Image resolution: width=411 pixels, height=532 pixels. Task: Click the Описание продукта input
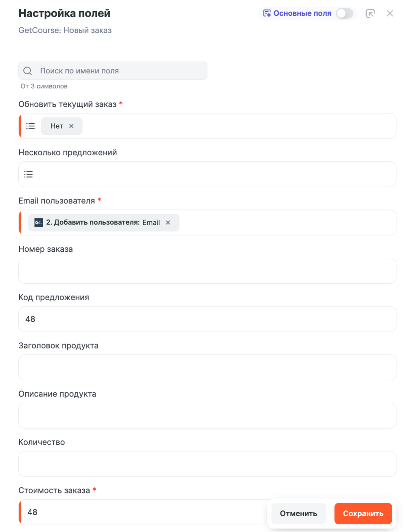pyautogui.click(x=207, y=415)
